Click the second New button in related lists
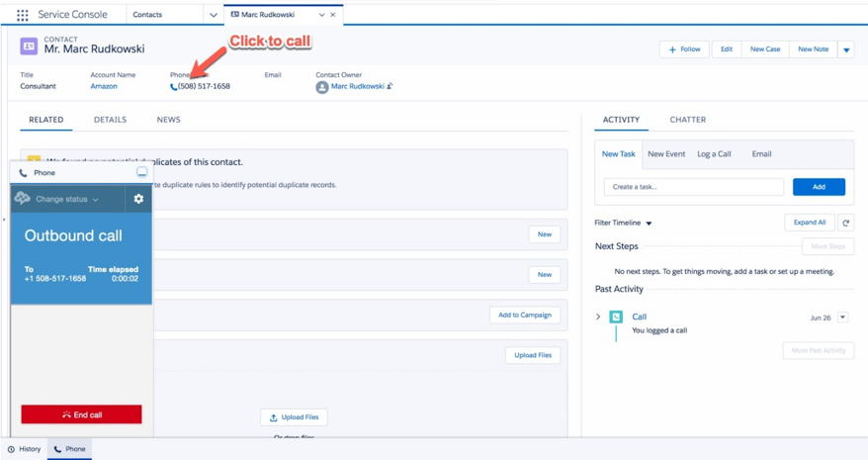Viewport: 868px width, 460px height. 544,275
